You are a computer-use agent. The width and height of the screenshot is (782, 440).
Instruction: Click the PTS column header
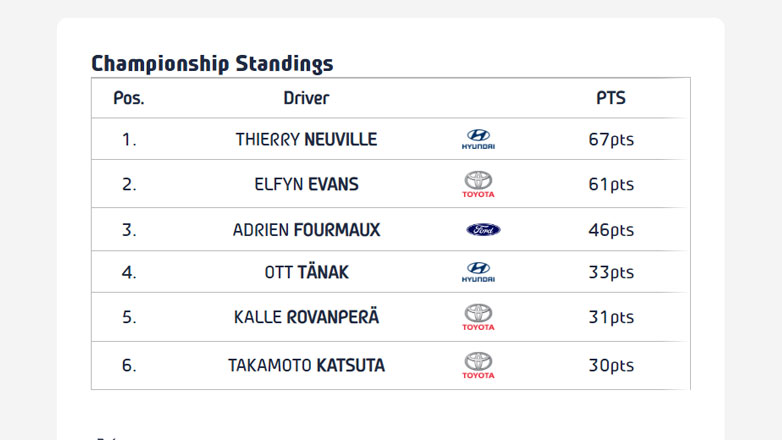point(611,98)
